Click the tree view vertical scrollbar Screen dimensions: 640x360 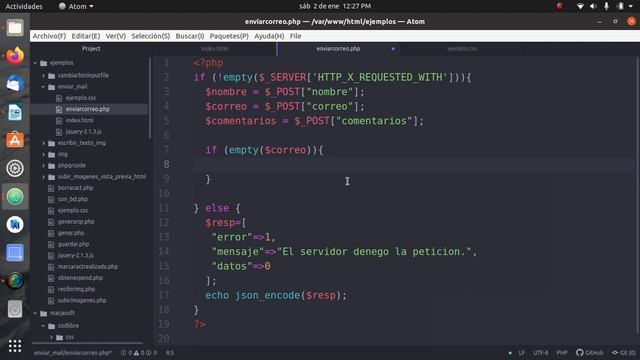click(x=150, y=98)
